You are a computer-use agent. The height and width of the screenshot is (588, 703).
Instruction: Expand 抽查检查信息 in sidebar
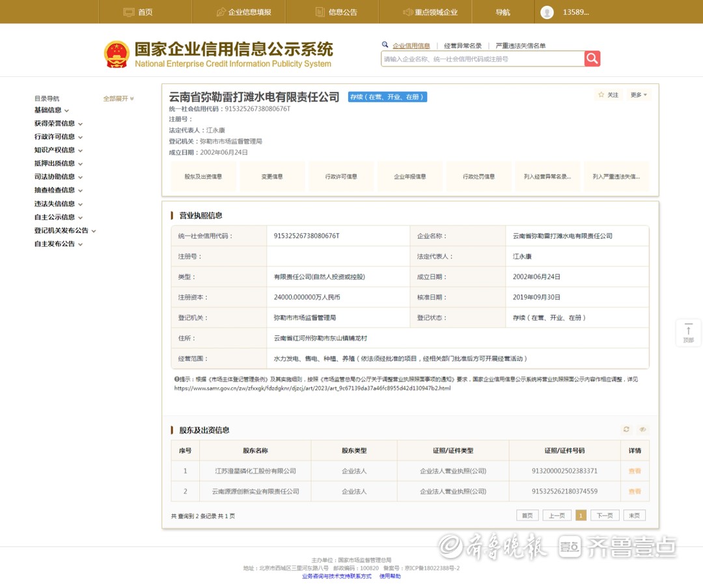[x=59, y=190]
